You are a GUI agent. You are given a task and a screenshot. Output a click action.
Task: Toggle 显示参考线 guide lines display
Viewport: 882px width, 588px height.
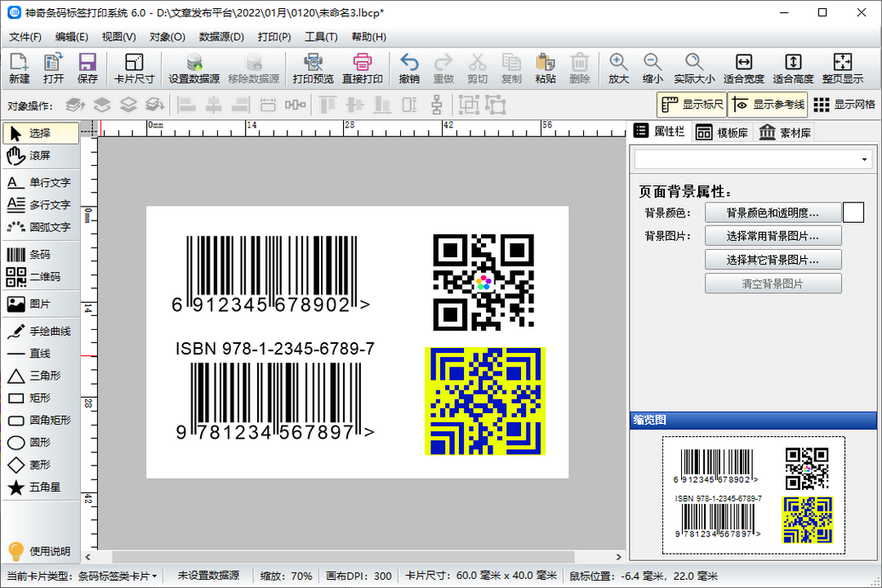point(767,105)
